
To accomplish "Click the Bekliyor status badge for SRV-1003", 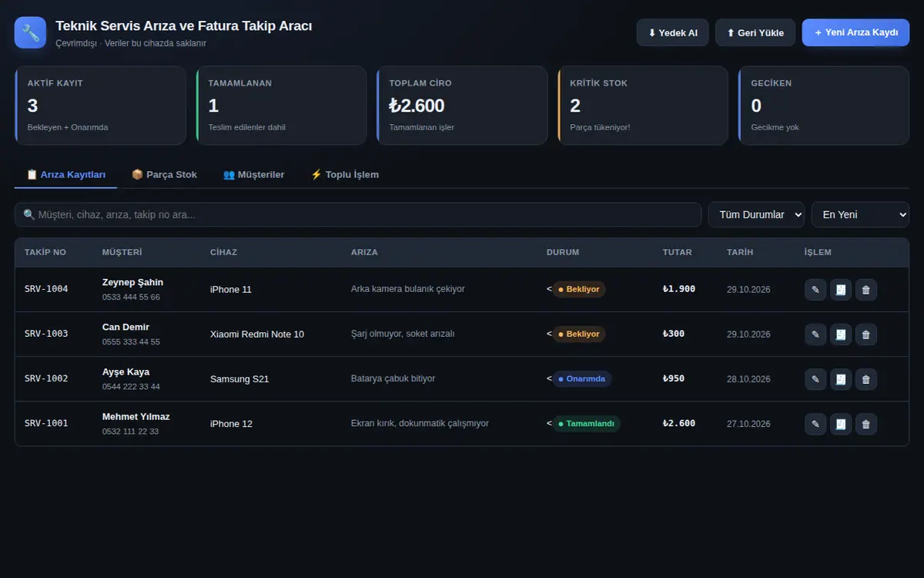I will point(579,334).
